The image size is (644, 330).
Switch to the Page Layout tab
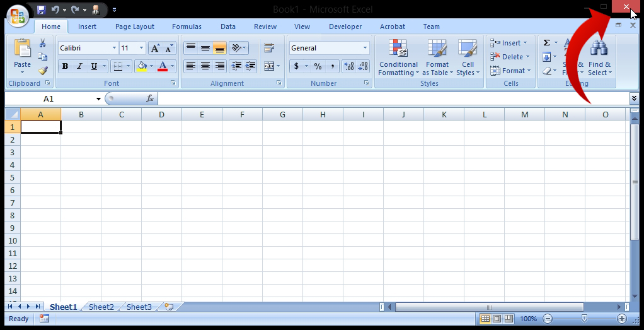coord(135,27)
